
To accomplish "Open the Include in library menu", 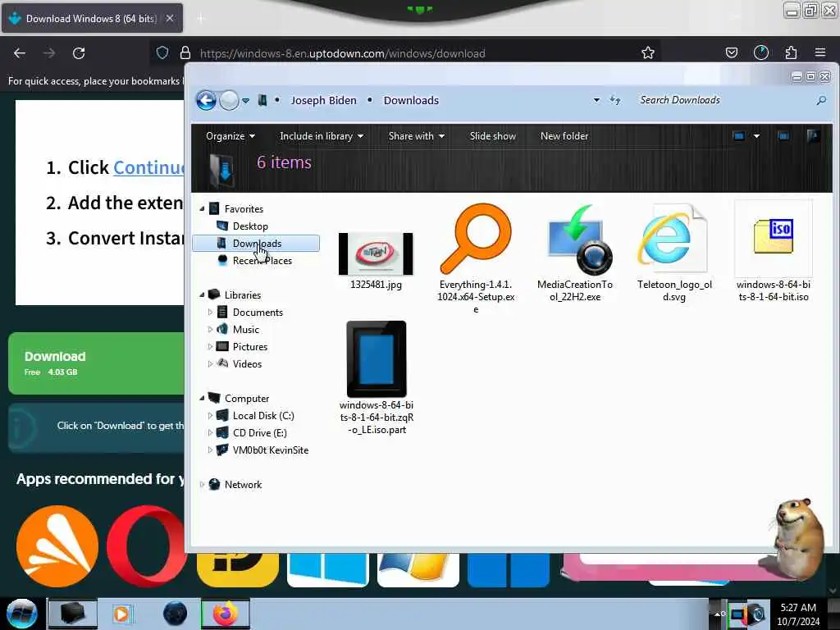I will pos(322,136).
